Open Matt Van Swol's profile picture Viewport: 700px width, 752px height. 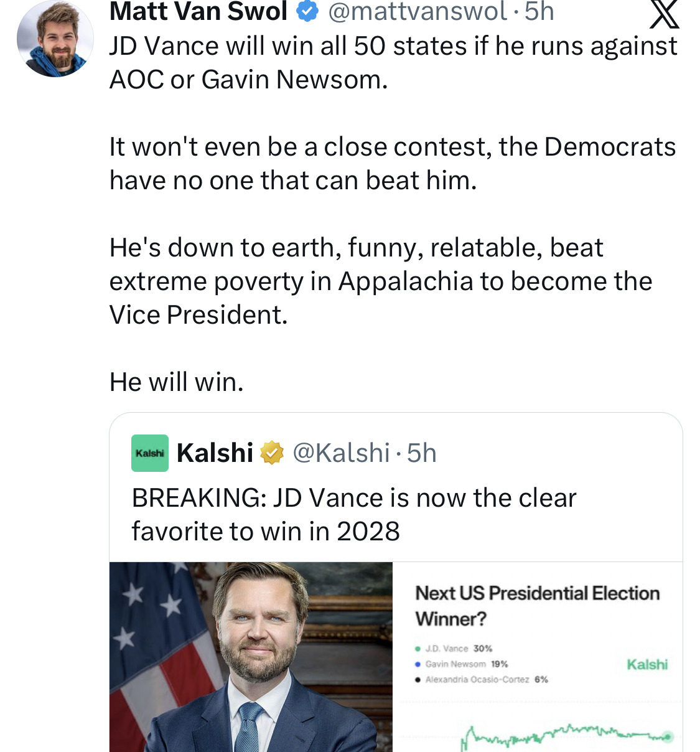point(55,39)
